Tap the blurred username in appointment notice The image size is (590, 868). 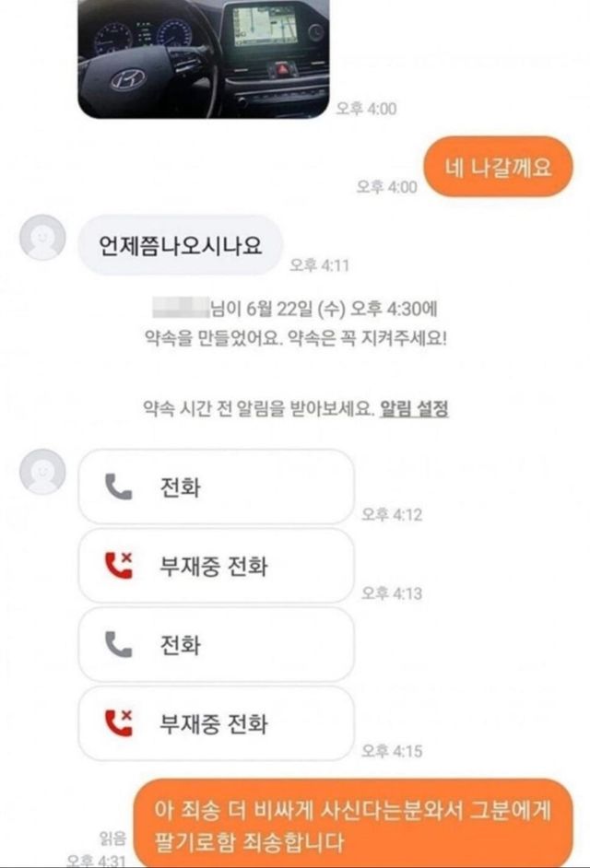[x=181, y=308]
